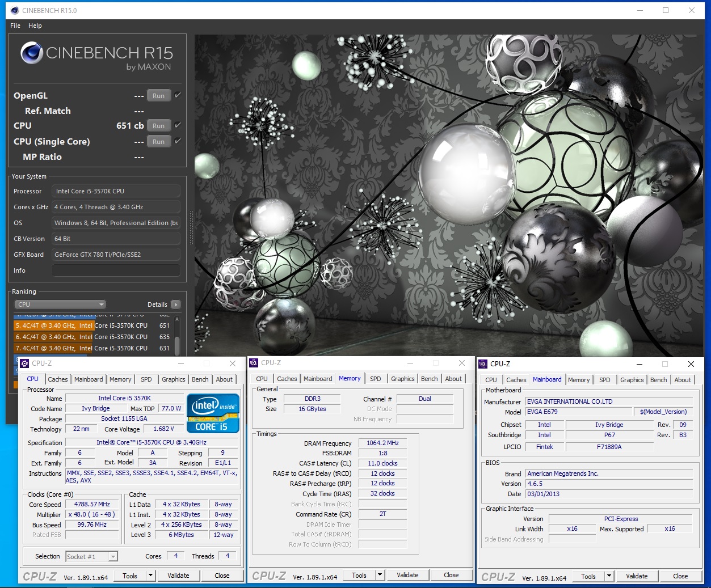
Task: Click the Multiplier value x 48.0
Action: pos(92,514)
